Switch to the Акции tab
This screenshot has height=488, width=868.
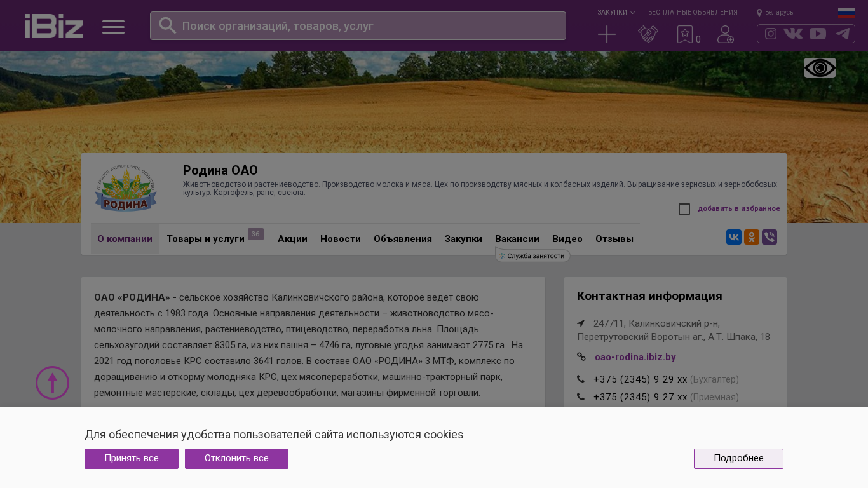(292, 239)
